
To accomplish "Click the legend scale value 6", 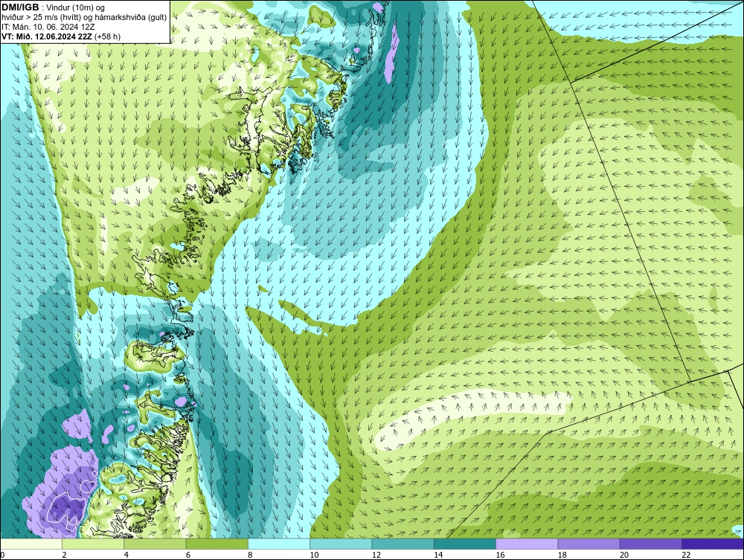I will (188, 556).
